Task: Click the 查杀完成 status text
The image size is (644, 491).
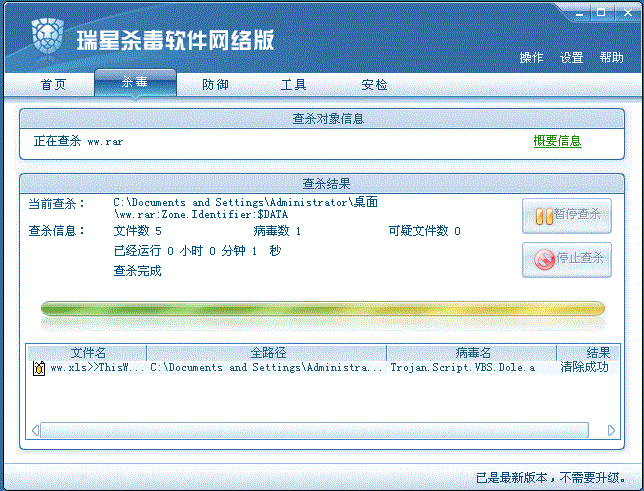Action: click(137, 271)
